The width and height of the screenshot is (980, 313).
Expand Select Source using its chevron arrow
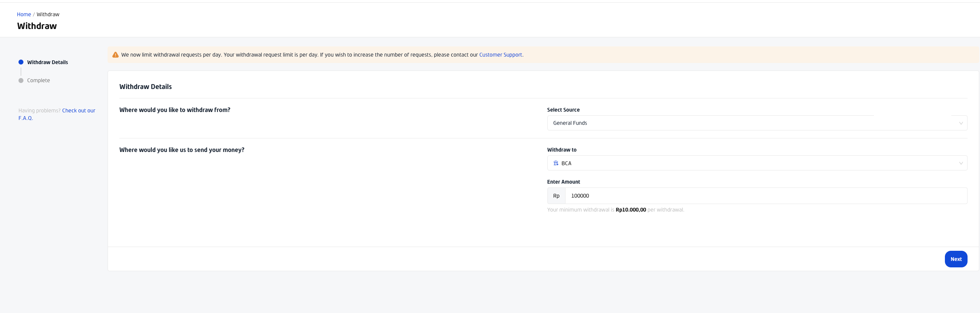tap(961, 123)
